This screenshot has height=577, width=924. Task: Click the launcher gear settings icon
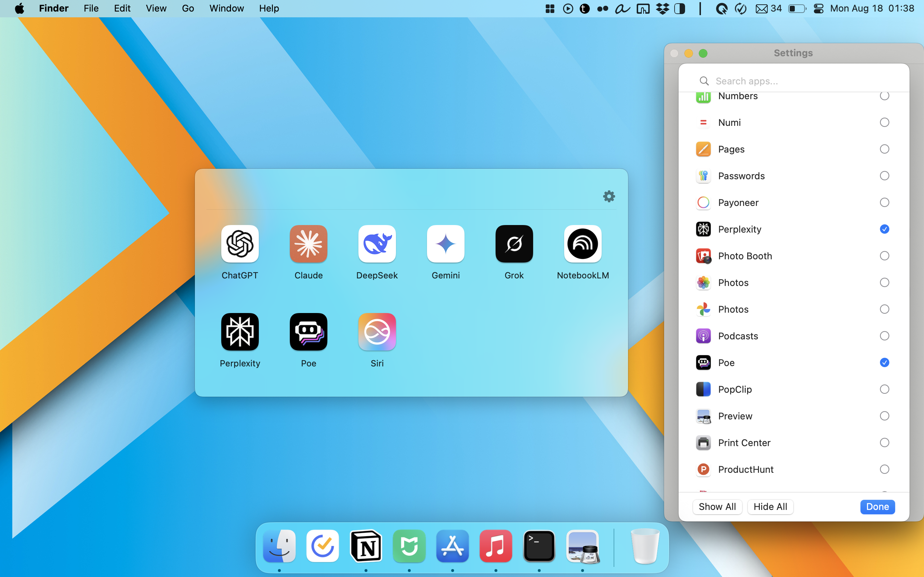pos(609,197)
